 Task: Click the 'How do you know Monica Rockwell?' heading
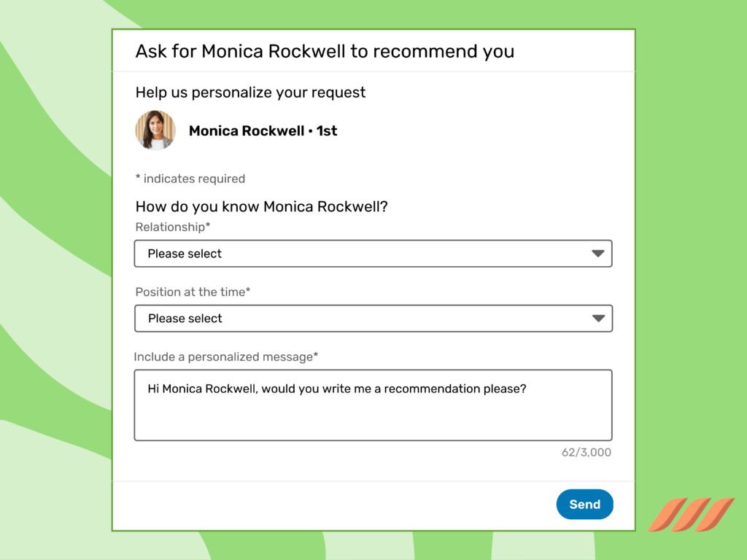261,206
